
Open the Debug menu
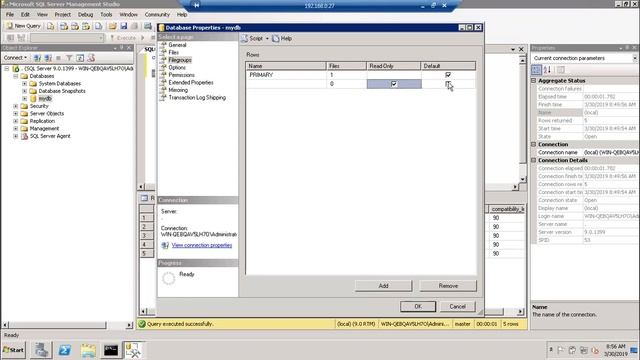(x=85, y=14)
